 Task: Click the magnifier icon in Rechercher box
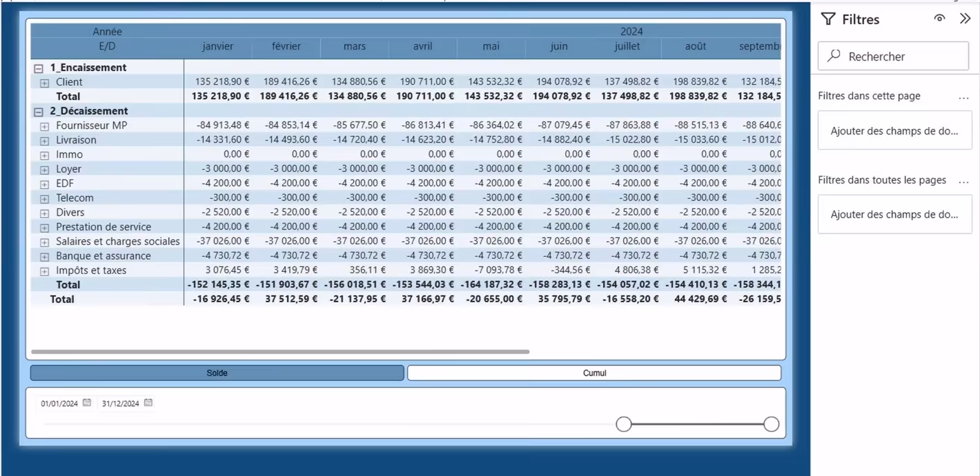pos(834,56)
